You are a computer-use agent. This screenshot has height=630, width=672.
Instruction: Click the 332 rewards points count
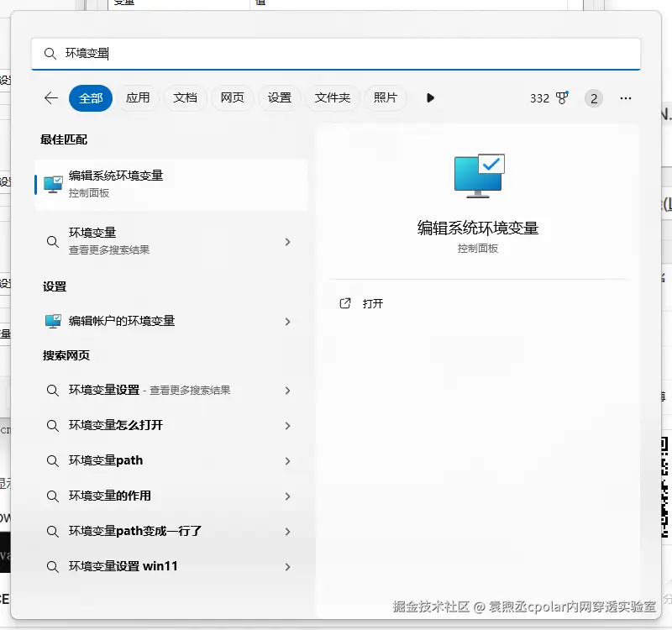pos(539,98)
